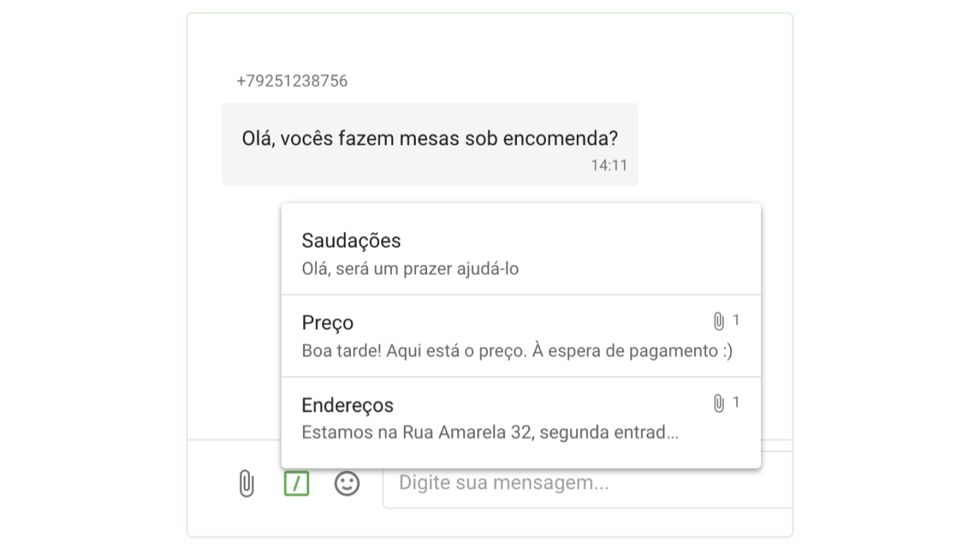The image size is (980, 551).
Task: Open the emoji picker smiley icon
Action: click(x=346, y=483)
